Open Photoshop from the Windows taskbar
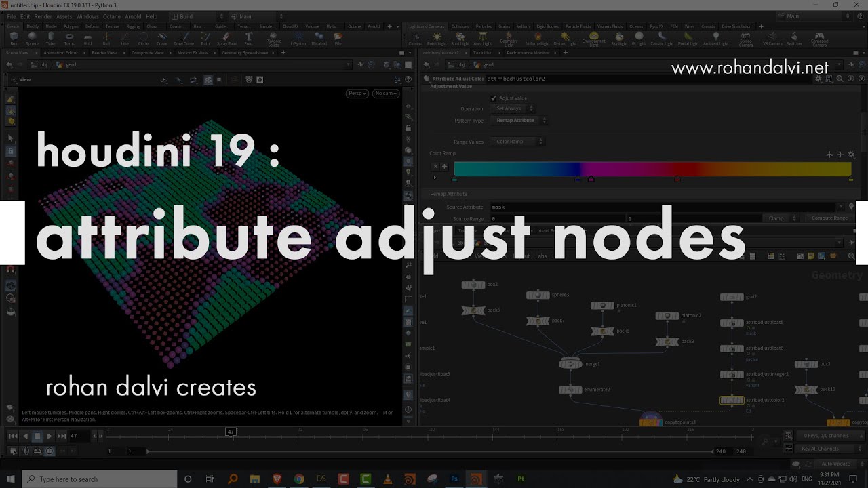Image resolution: width=868 pixels, height=488 pixels. [x=454, y=479]
